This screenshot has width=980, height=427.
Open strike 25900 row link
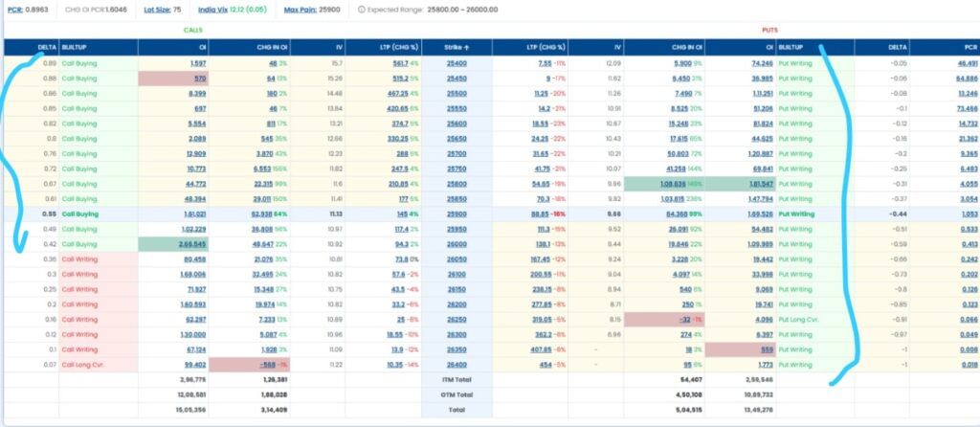point(457,214)
